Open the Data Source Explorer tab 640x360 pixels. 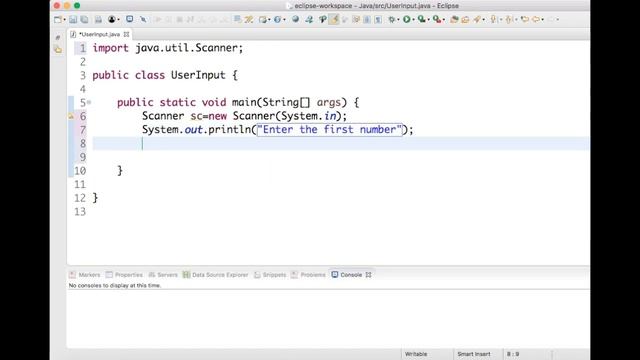coord(216,275)
